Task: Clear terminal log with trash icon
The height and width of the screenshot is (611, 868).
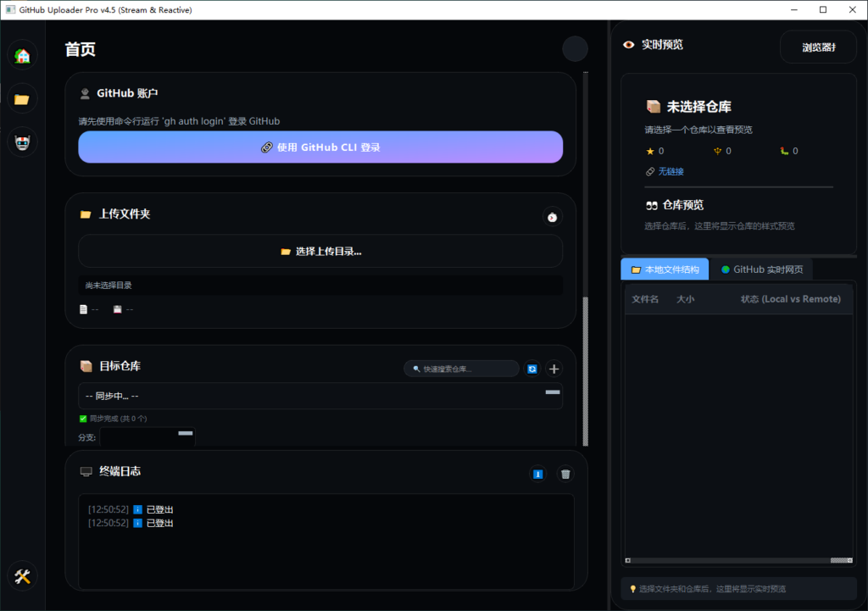Action: click(x=565, y=474)
